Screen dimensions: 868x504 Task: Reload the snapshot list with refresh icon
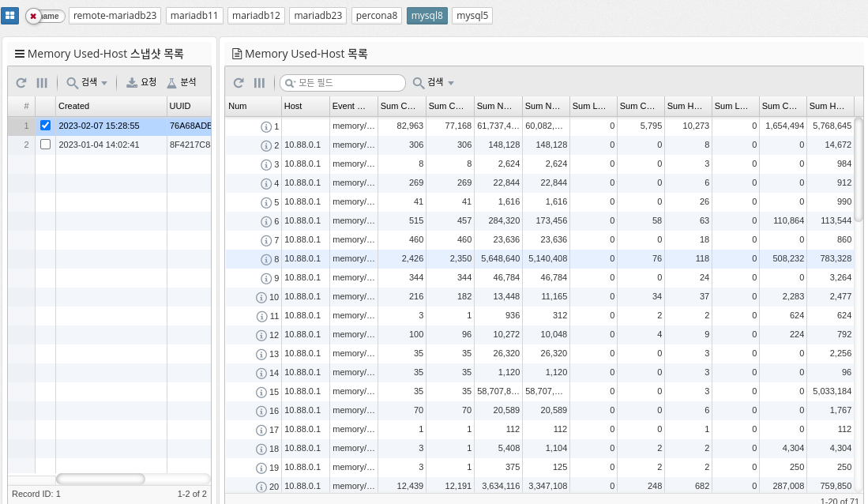[x=21, y=82]
